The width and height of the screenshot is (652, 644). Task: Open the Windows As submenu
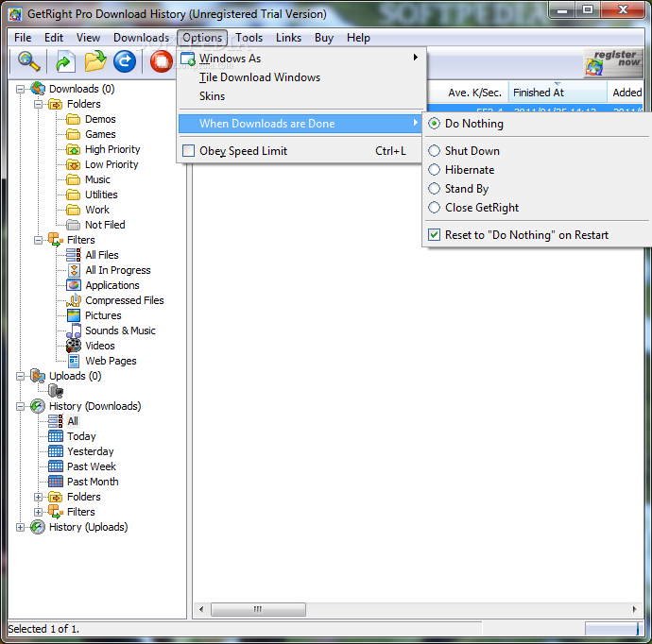(x=300, y=59)
